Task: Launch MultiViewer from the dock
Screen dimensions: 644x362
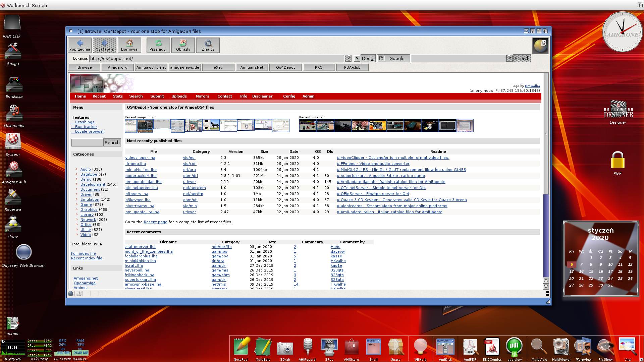Action: coord(561,349)
